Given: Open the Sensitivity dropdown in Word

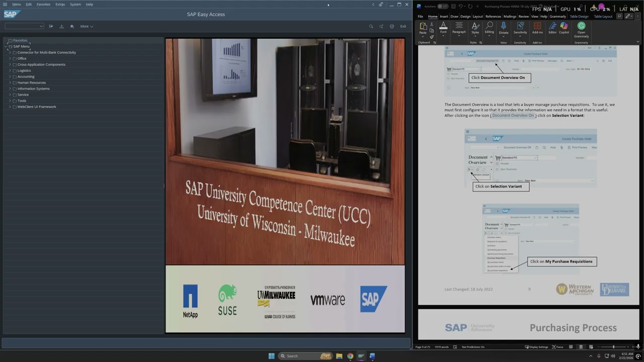Looking at the screenshot, I should [x=520, y=28].
